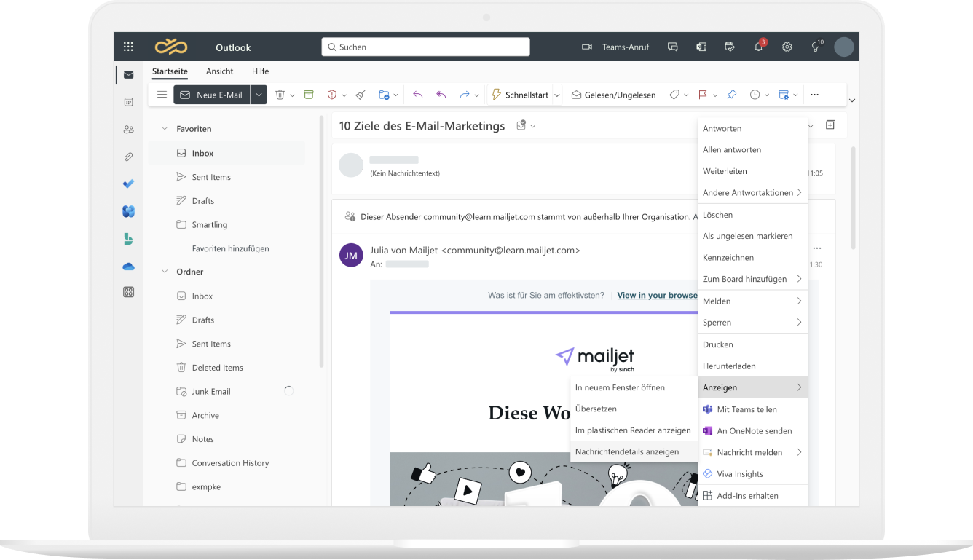Open the View in your browser link
This screenshot has height=560, width=973.
click(658, 295)
